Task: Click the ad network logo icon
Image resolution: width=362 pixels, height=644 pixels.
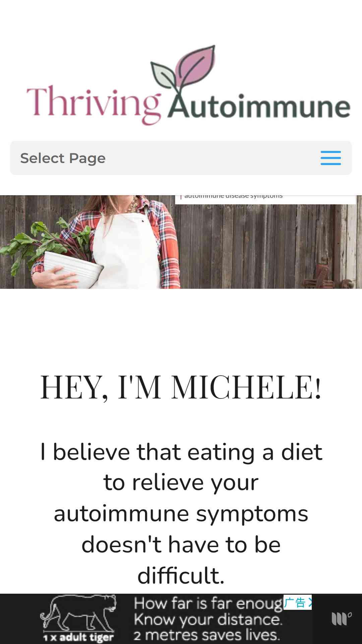Action: tap(341, 619)
